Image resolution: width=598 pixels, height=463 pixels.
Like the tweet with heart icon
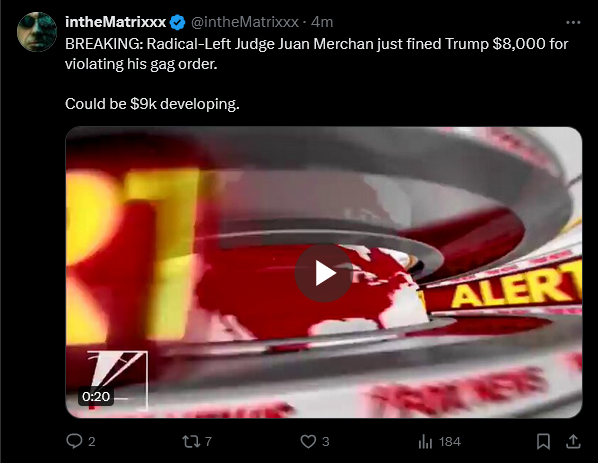pos(308,442)
